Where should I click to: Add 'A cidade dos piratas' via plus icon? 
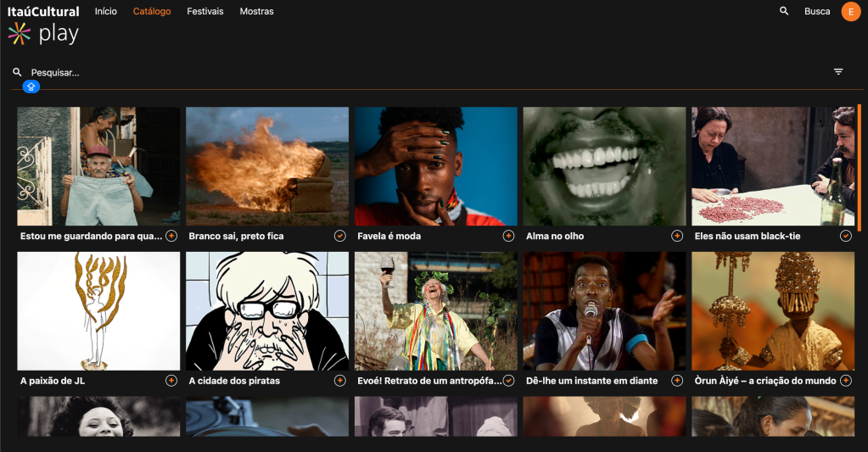point(339,381)
